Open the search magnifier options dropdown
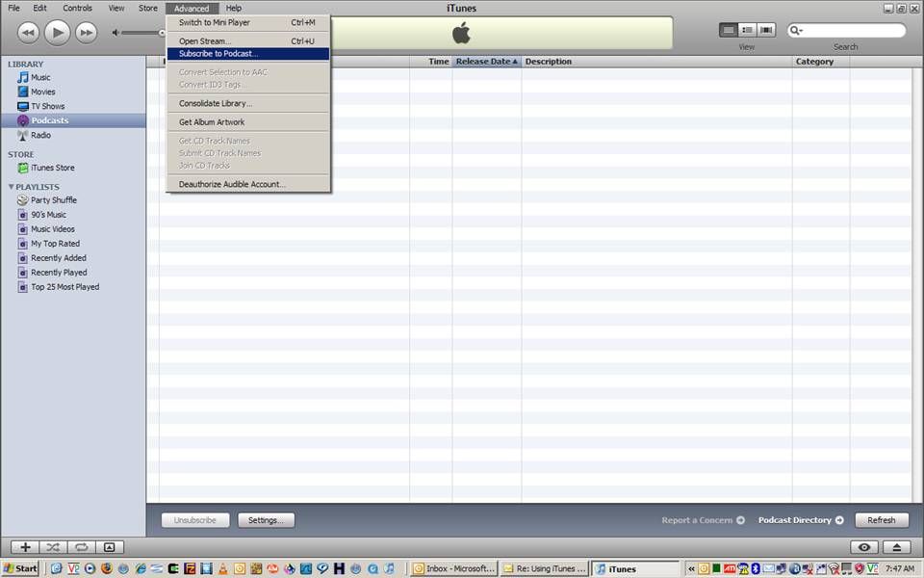924x578 pixels. point(796,30)
